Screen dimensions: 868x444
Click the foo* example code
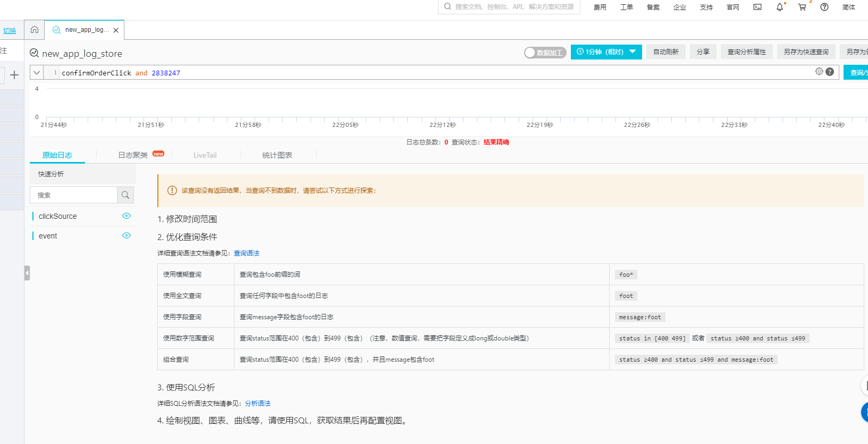click(626, 275)
